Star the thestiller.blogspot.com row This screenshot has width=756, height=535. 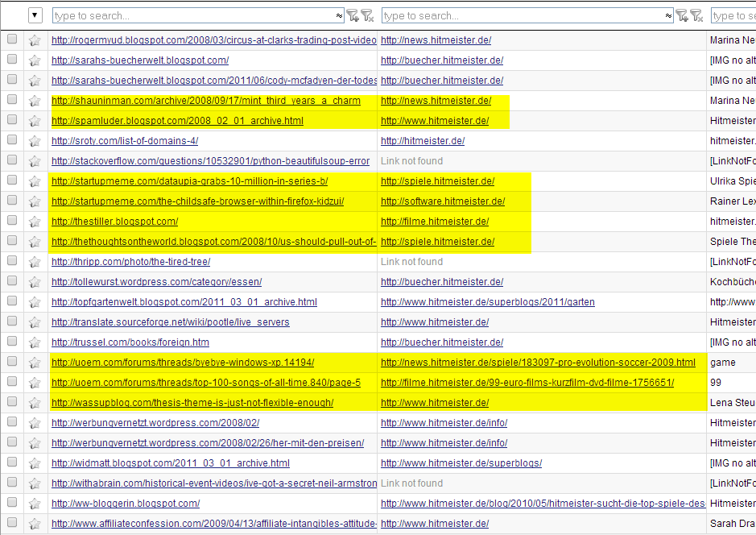tap(35, 222)
